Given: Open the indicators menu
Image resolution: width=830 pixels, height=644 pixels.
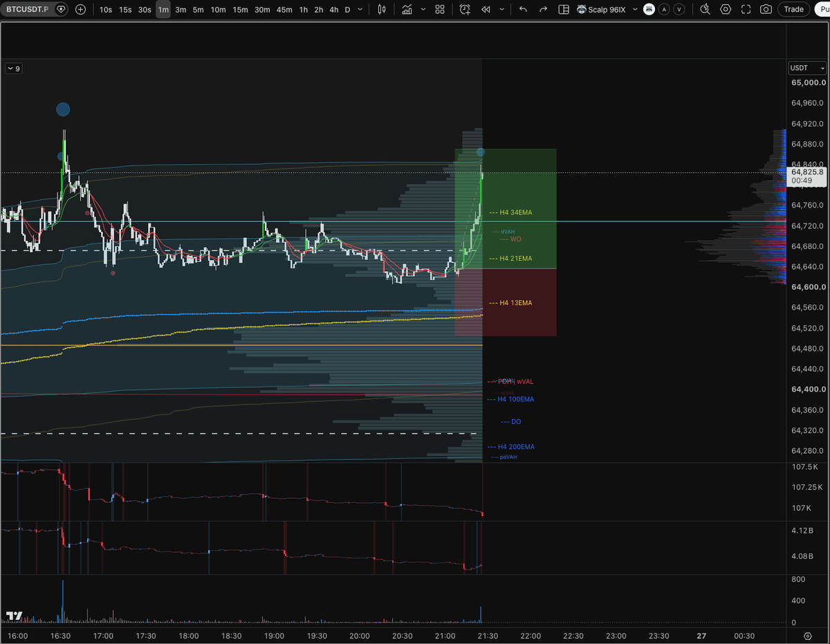Looking at the screenshot, I should click(407, 10).
